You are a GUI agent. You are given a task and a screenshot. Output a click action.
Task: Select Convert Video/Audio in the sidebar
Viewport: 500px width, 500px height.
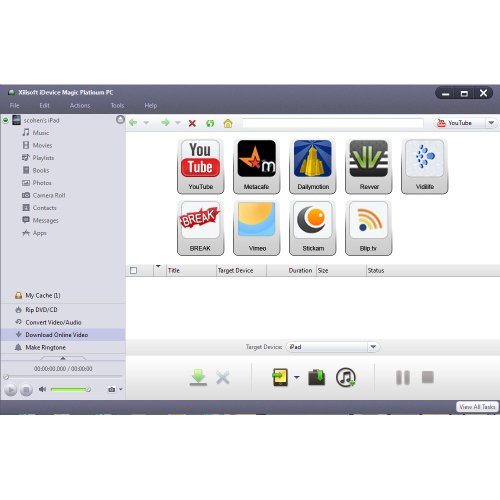[x=63, y=322]
